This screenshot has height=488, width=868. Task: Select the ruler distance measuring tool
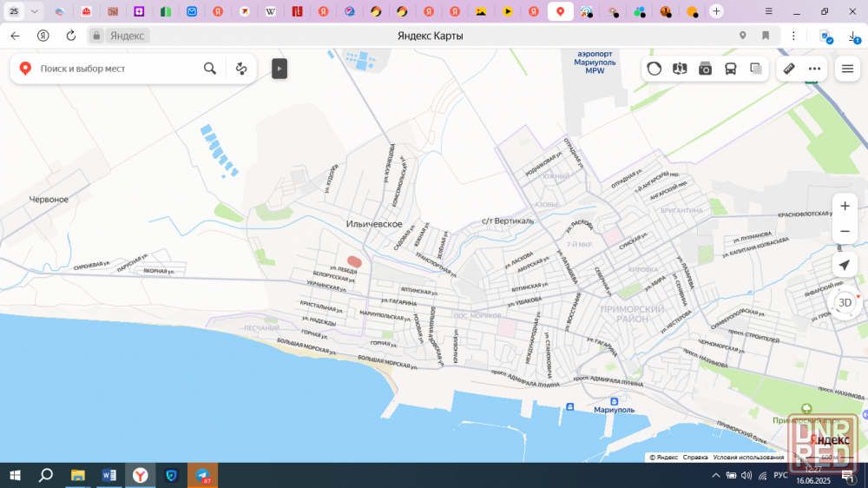pyautogui.click(x=789, y=69)
